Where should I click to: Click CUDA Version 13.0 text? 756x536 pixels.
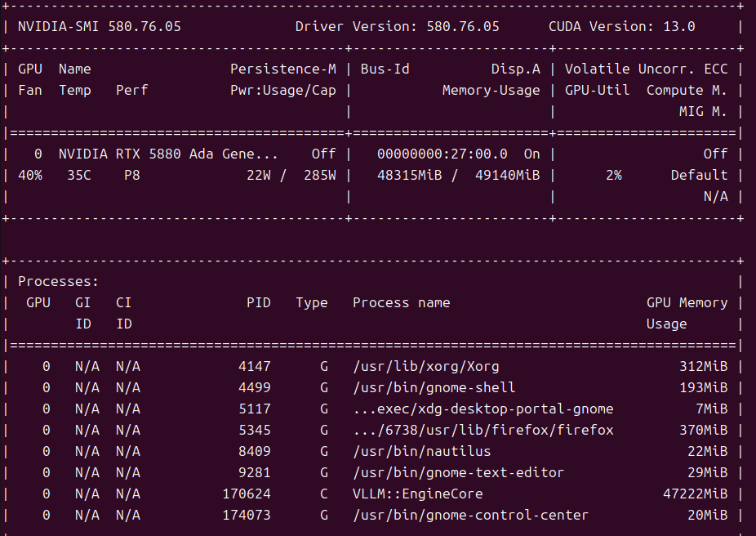click(622, 26)
